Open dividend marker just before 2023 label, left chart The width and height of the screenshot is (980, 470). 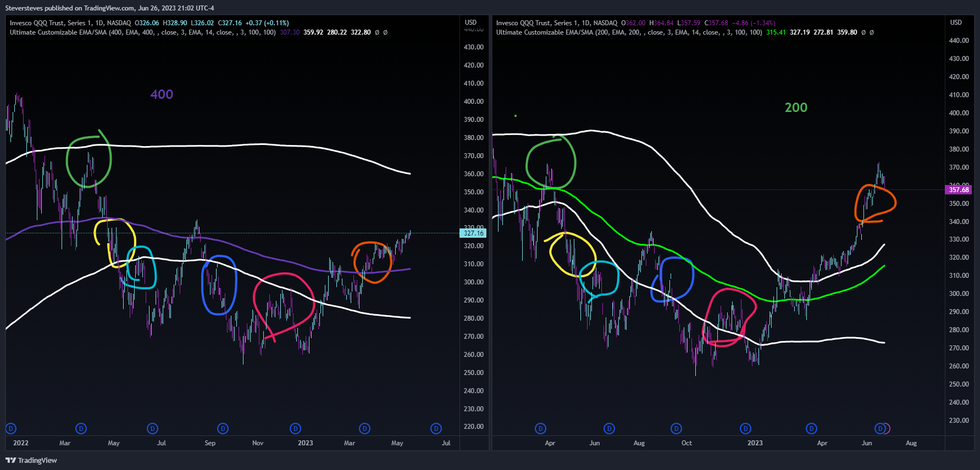click(295, 428)
